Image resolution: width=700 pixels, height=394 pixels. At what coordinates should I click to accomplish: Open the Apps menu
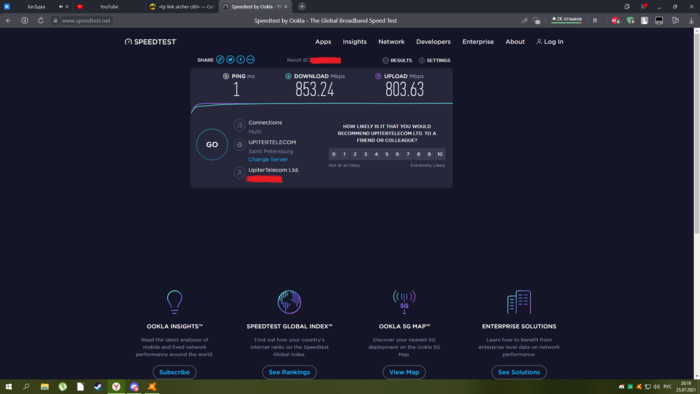pos(323,41)
